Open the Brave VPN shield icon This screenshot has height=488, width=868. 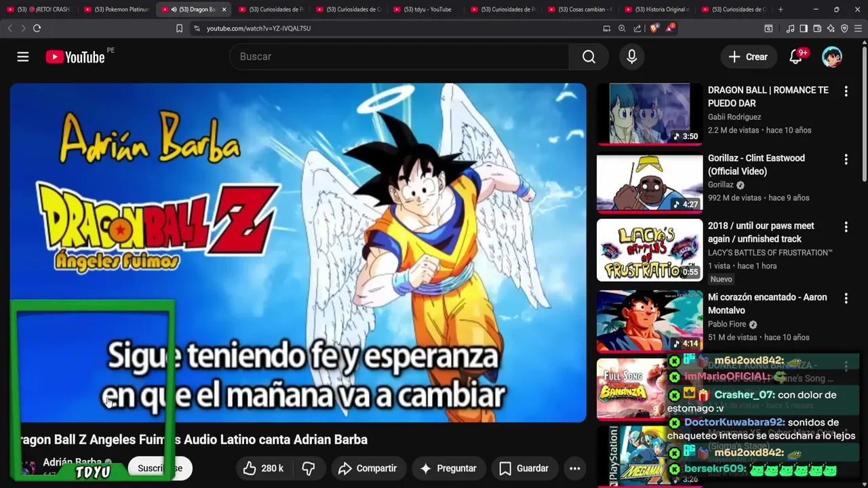844,28
